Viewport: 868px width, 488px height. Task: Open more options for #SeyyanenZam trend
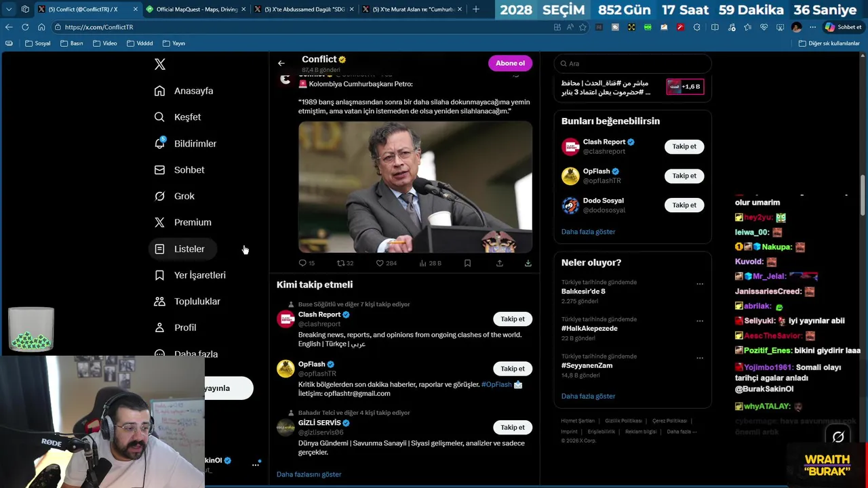pyautogui.click(x=700, y=358)
